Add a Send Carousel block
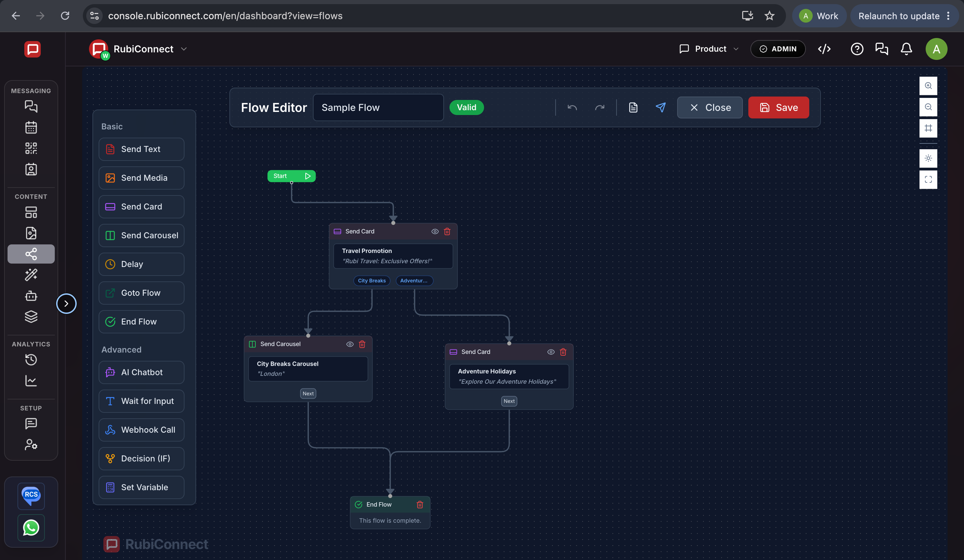 coord(141,235)
